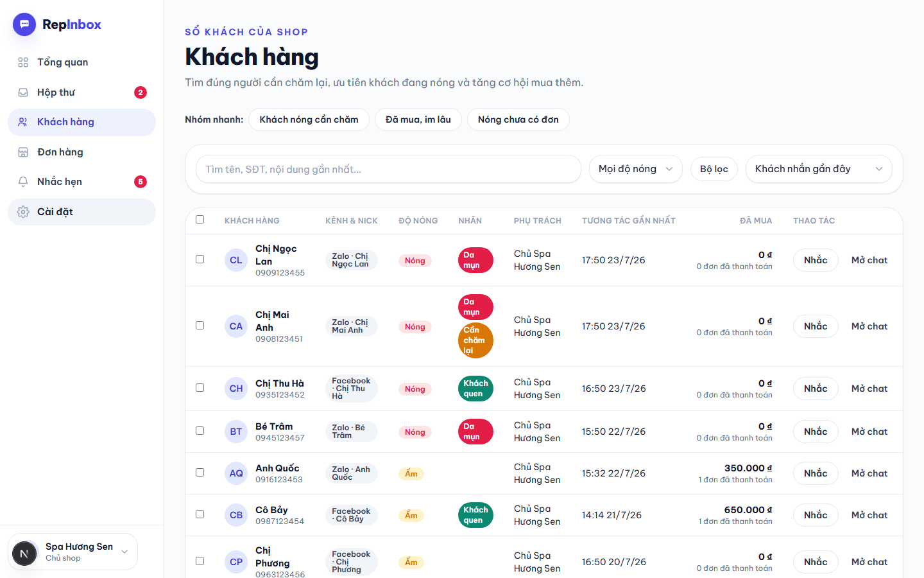Open Tổng quan via its grid icon
Screen dimensions: 924x578
coord(23,62)
